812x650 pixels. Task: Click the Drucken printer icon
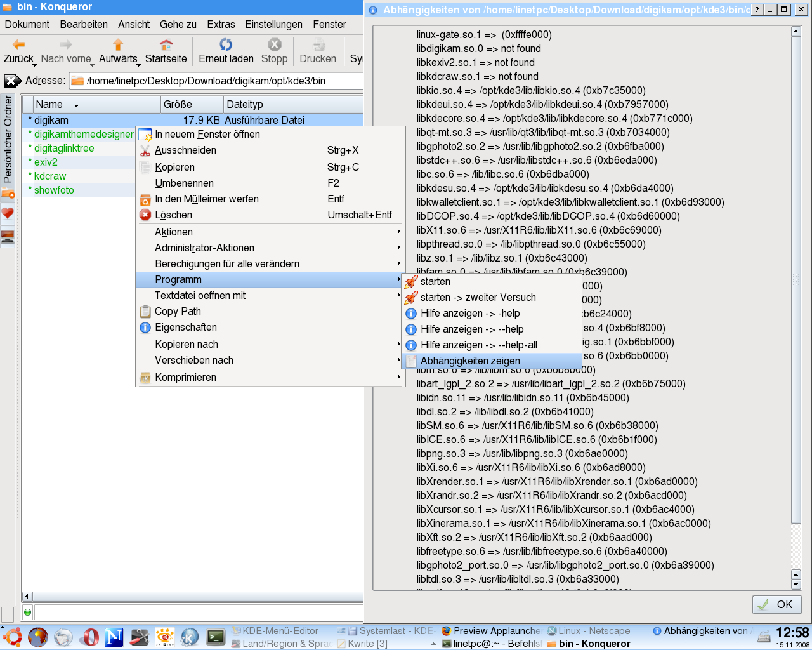click(319, 44)
